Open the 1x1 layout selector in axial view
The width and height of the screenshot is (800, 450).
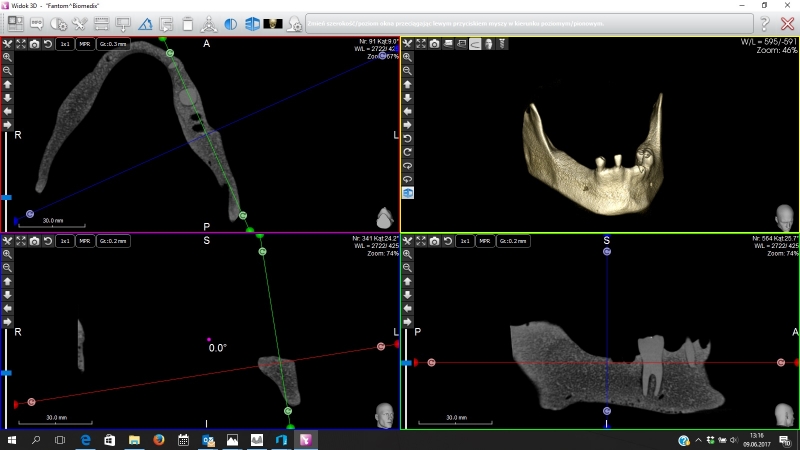[x=64, y=45]
